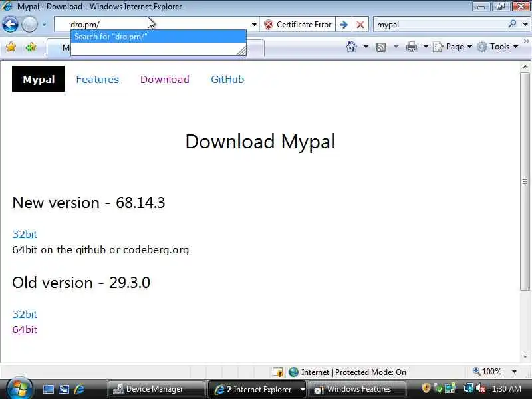The height and width of the screenshot is (399, 532).
Task: Download the 64bit build of old version
Action: 25,329
